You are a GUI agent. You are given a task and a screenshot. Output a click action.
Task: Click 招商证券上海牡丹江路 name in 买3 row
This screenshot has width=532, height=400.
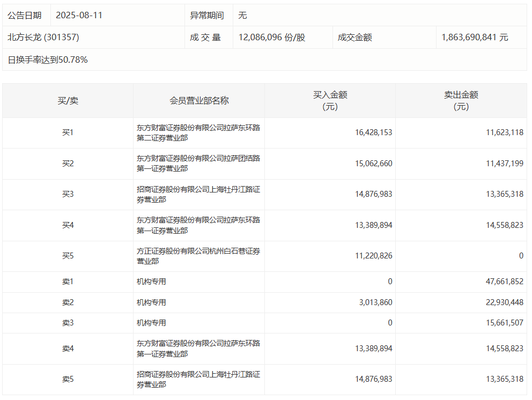pyautogui.click(x=198, y=195)
